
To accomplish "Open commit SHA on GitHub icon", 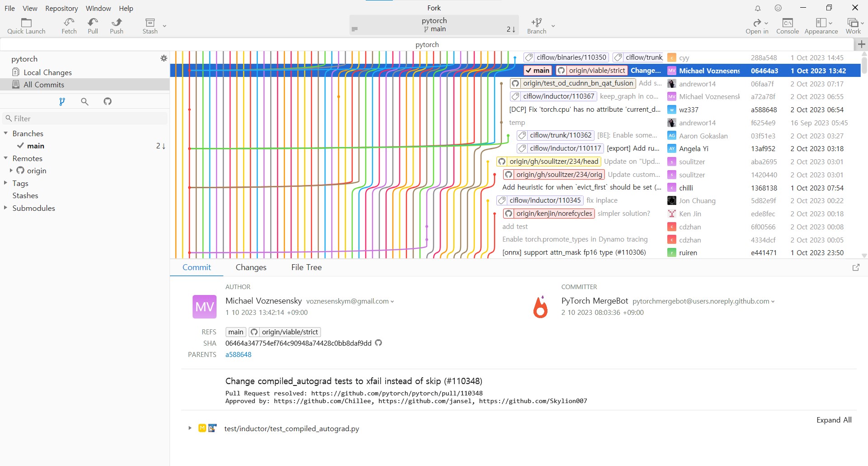I will (x=378, y=343).
